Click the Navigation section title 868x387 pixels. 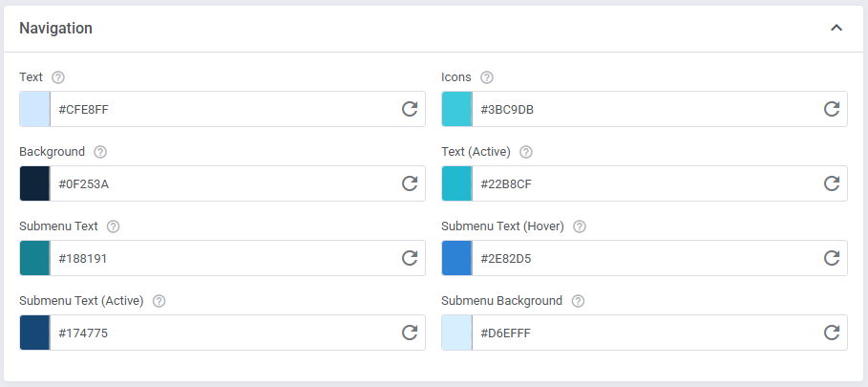[x=56, y=29]
